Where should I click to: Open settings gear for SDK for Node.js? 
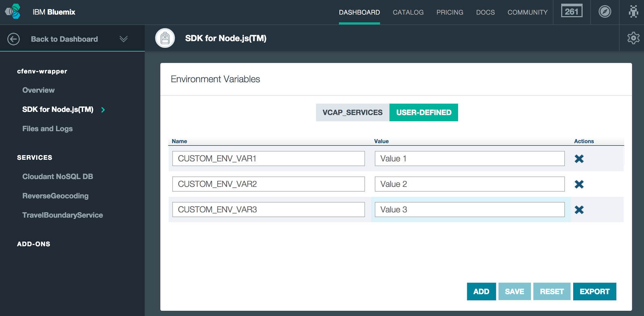(x=633, y=38)
